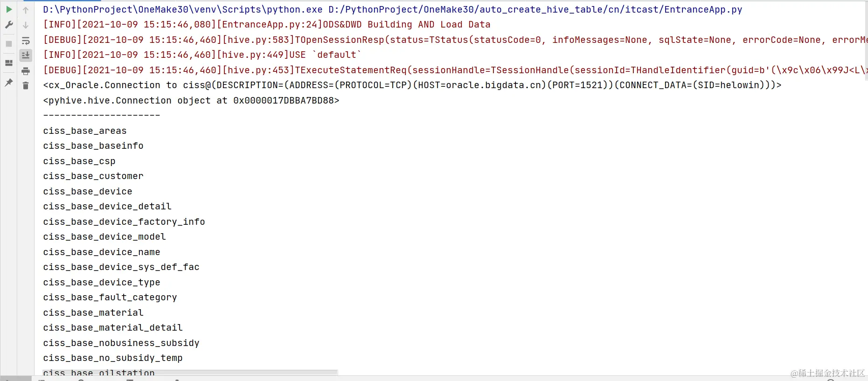
Task: Select the ciss_base_device_factory_info row
Action: [x=124, y=222]
